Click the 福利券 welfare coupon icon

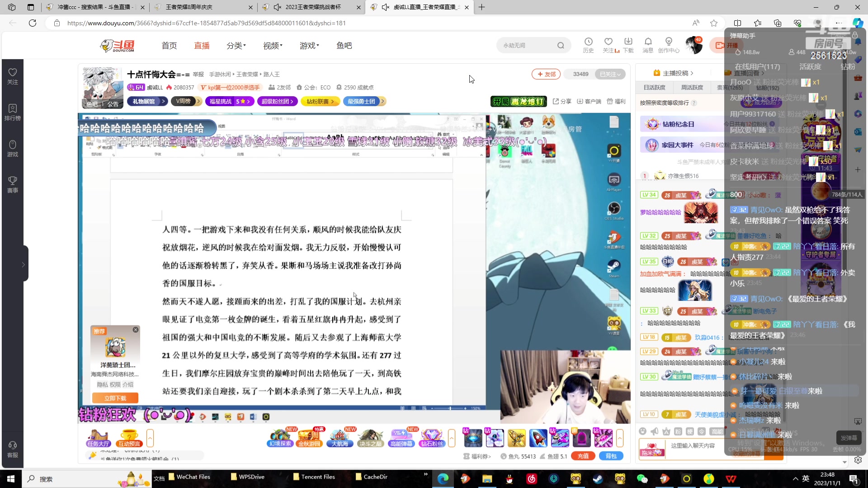[x=477, y=456]
